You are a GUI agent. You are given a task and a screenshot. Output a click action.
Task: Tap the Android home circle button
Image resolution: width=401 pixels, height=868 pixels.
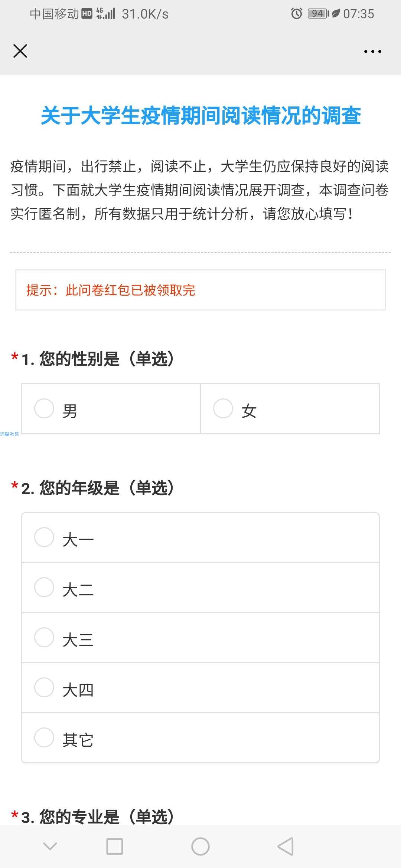pos(200,846)
